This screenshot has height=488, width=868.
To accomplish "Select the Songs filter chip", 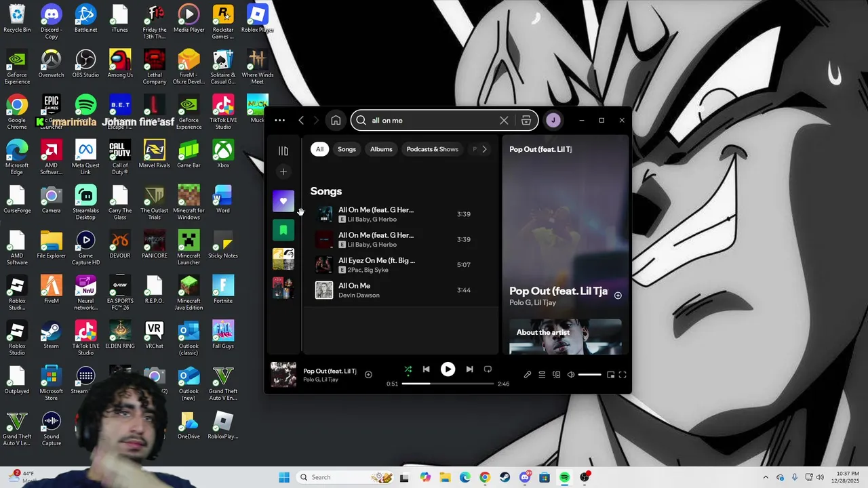I will [347, 149].
